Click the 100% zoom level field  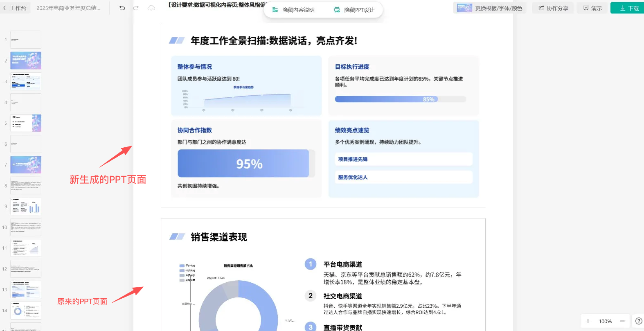click(x=605, y=321)
